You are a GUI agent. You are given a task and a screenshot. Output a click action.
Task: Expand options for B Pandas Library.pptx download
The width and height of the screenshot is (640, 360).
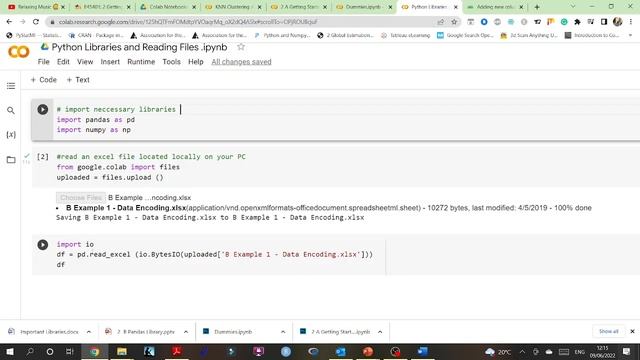[x=186, y=332]
